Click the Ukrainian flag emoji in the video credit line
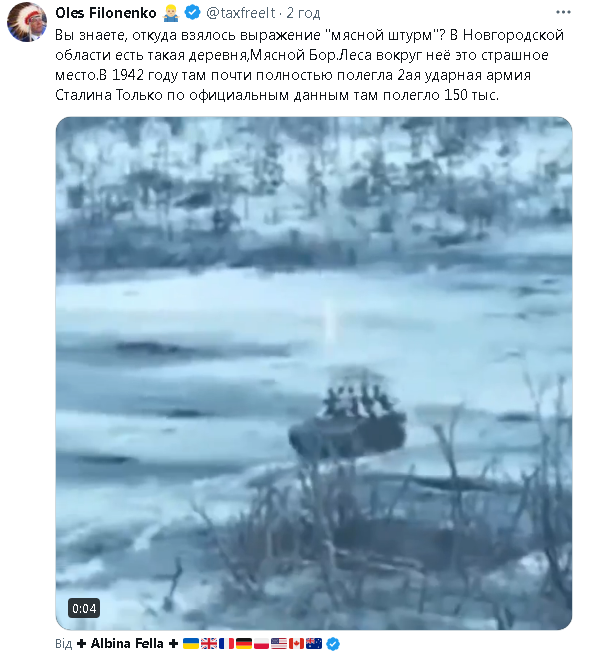Viewport: 589px width, 658px height. pos(191,643)
